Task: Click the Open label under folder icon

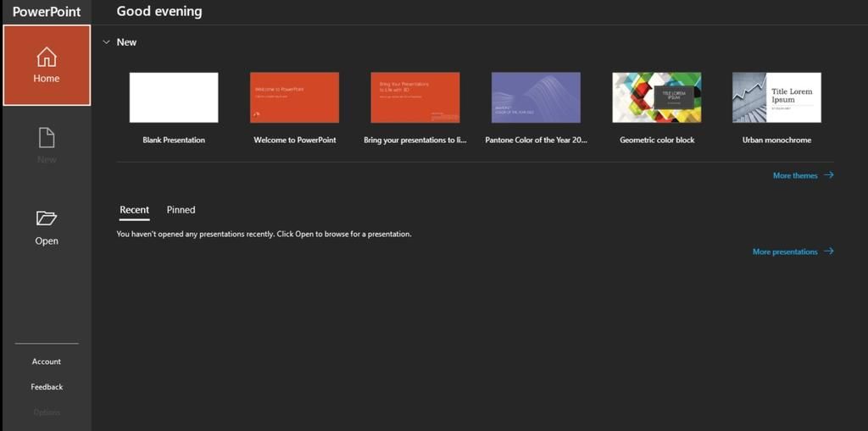Action: 47,240
